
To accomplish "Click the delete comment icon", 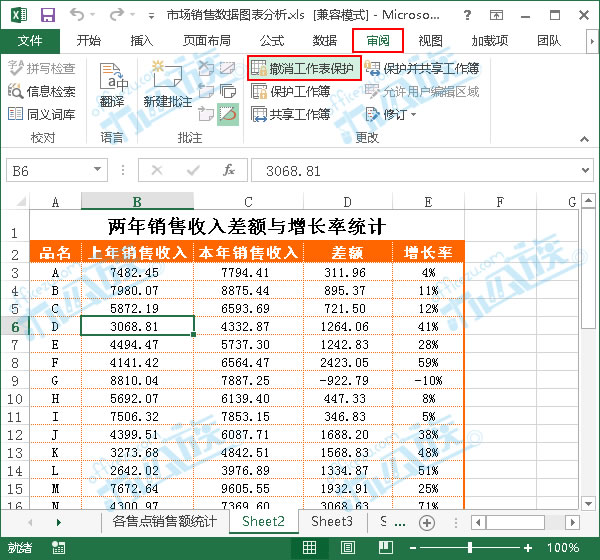I will click(206, 68).
